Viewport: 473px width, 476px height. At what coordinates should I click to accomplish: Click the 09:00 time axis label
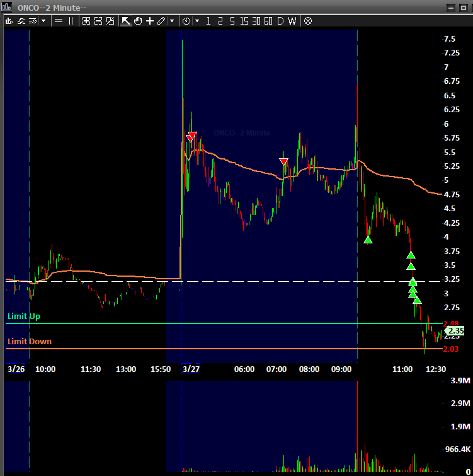(341, 369)
